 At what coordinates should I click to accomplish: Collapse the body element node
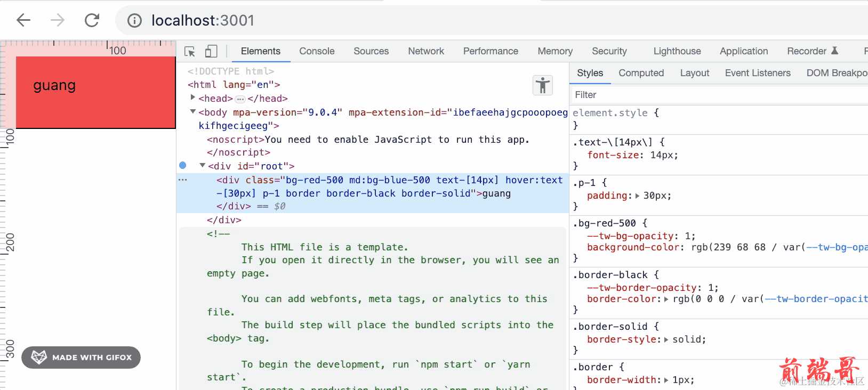pyautogui.click(x=193, y=112)
